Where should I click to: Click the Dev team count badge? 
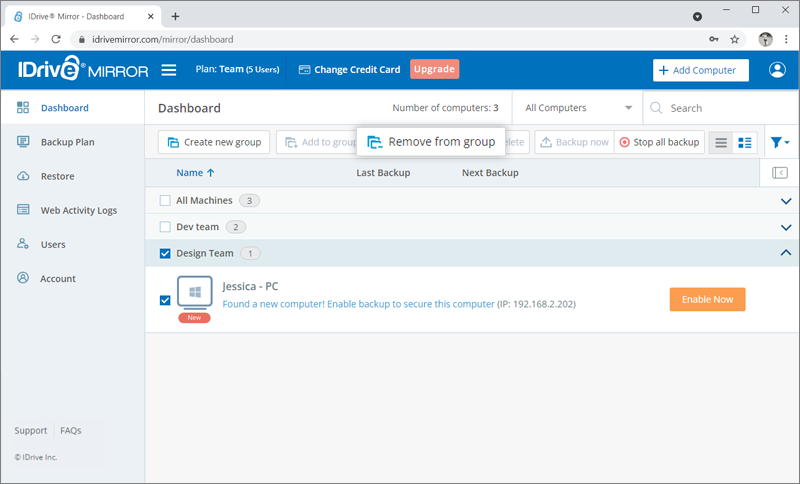(236, 227)
